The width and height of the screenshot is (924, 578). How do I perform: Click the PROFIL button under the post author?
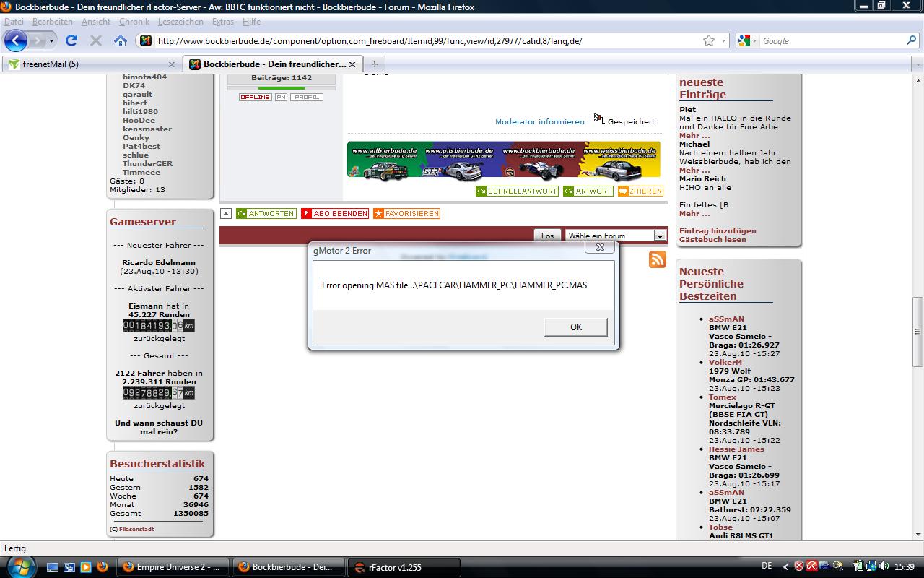(x=307, y=97)
